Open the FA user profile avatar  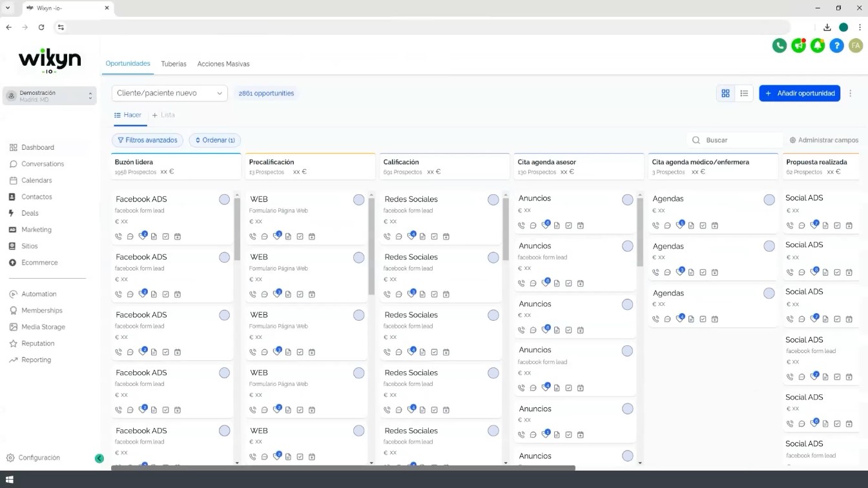[856, 45]
